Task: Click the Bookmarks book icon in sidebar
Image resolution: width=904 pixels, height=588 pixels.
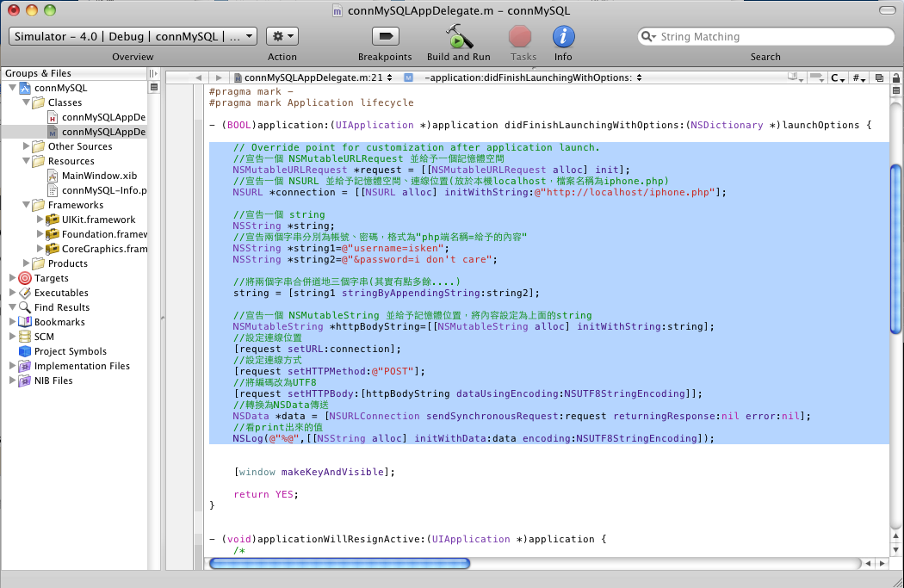Action: coord(25,322)
